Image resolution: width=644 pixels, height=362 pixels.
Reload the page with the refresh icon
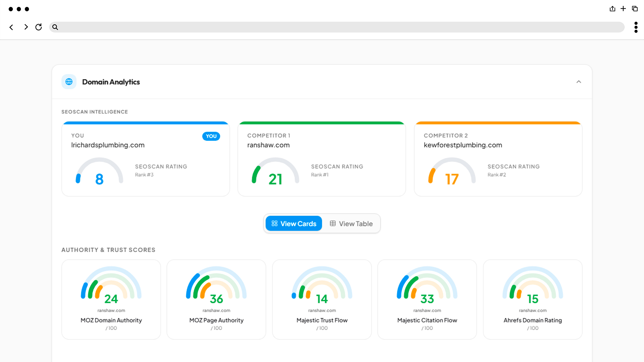tap(39, 27)
